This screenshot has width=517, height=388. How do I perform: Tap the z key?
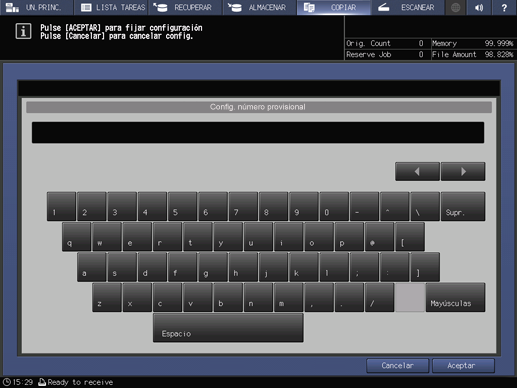point(107,297)
